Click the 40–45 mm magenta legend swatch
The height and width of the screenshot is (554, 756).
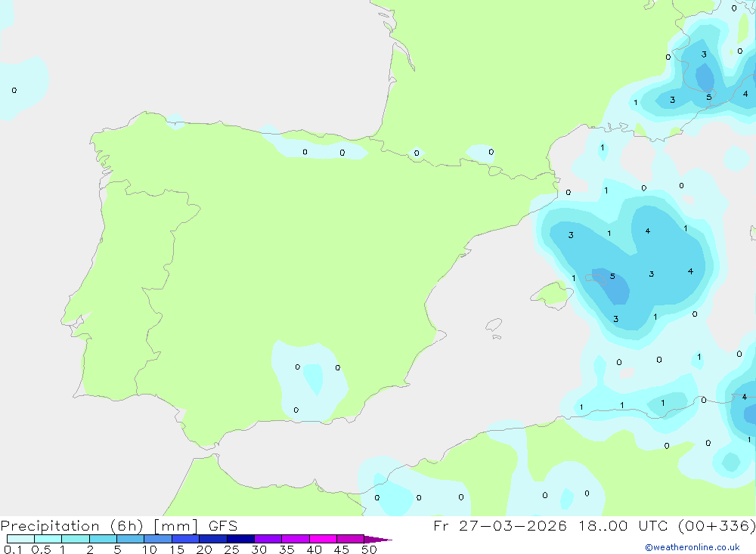(x=323, y=539)
